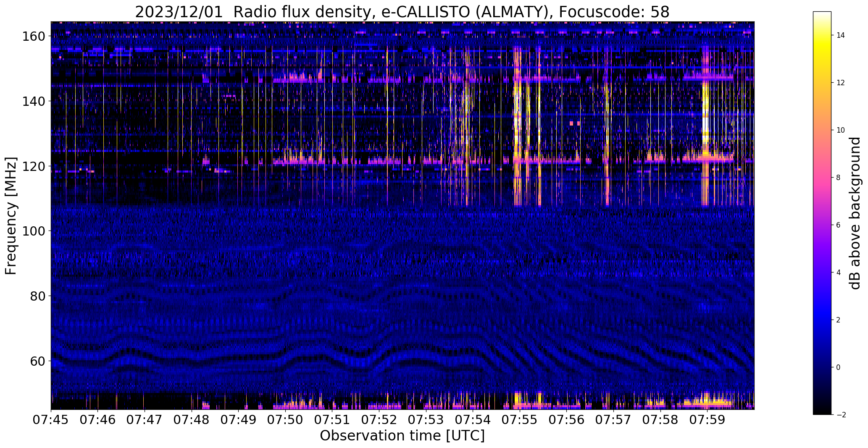
Task: Select the "07:48" time axis tick label
Action: click(192, 419)
